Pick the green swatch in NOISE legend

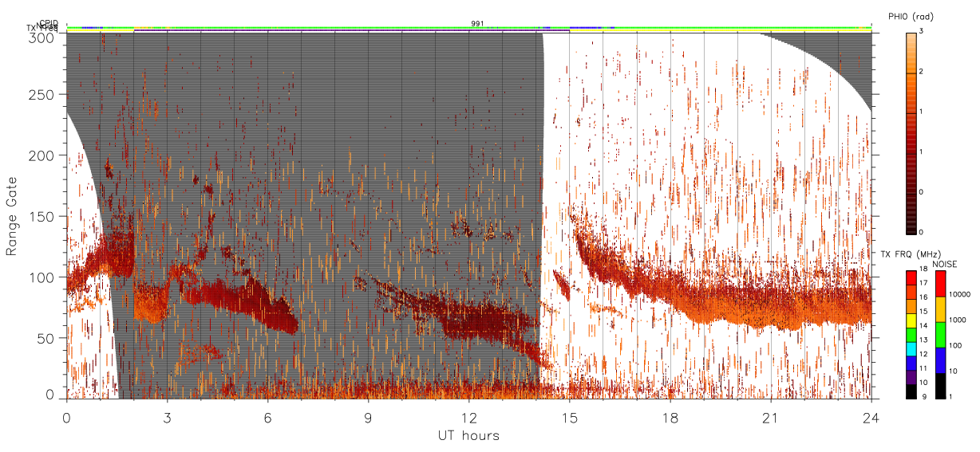coord(941,335)
